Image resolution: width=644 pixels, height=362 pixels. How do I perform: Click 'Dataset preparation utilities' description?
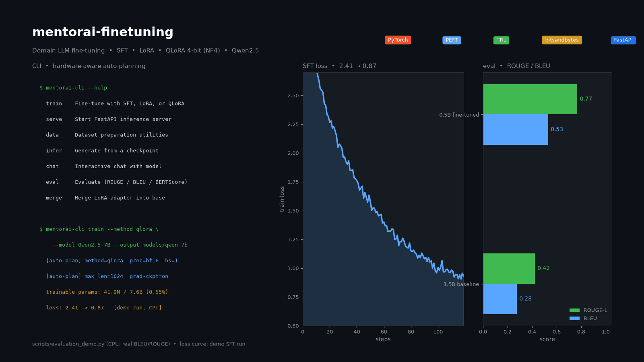tap(122, 135)
